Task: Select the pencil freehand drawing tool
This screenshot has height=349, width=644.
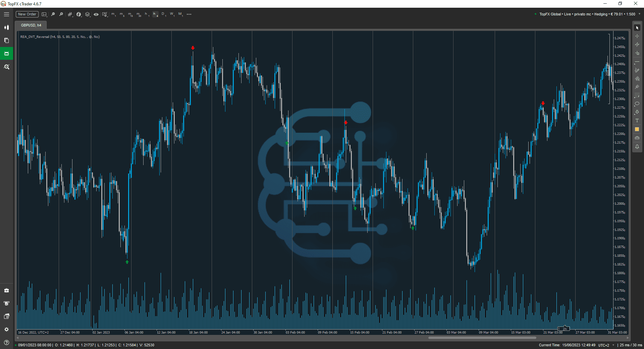Action: click(637, 70)
